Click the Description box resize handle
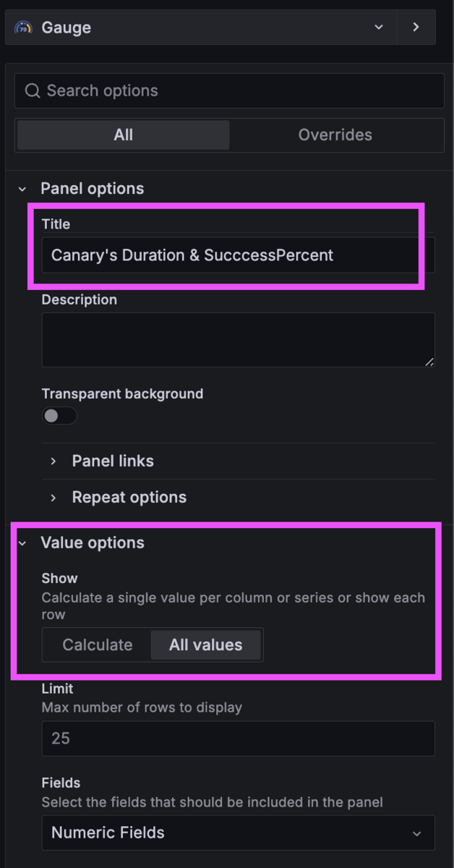The width and height of the screenshot is (454, 868). [429, 362]
